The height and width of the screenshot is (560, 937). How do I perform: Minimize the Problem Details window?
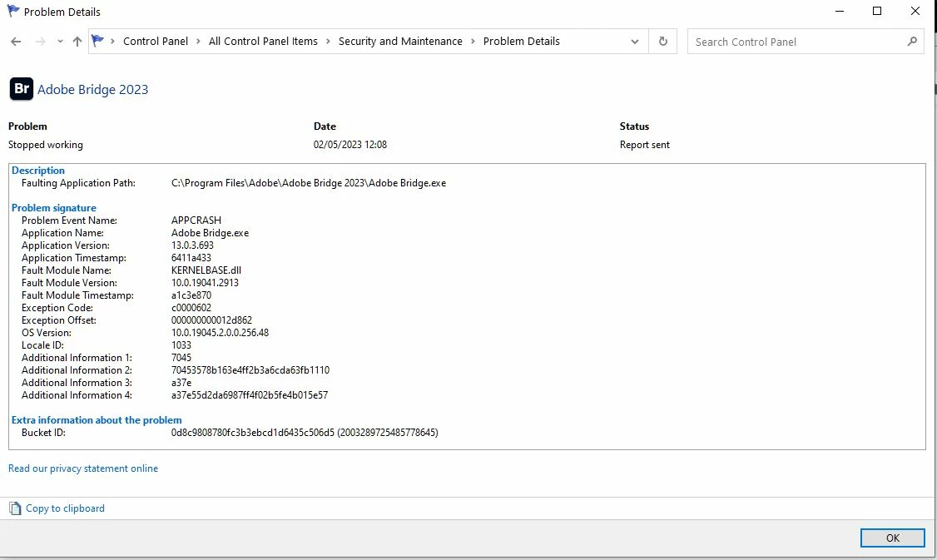tap(840, 12)
